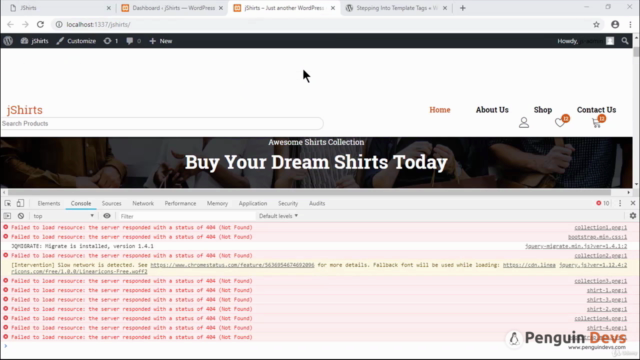The height and width of the screenshot is (360, 640).
Task: Click the browser forward arrow
Action: (x=25, y=24)
